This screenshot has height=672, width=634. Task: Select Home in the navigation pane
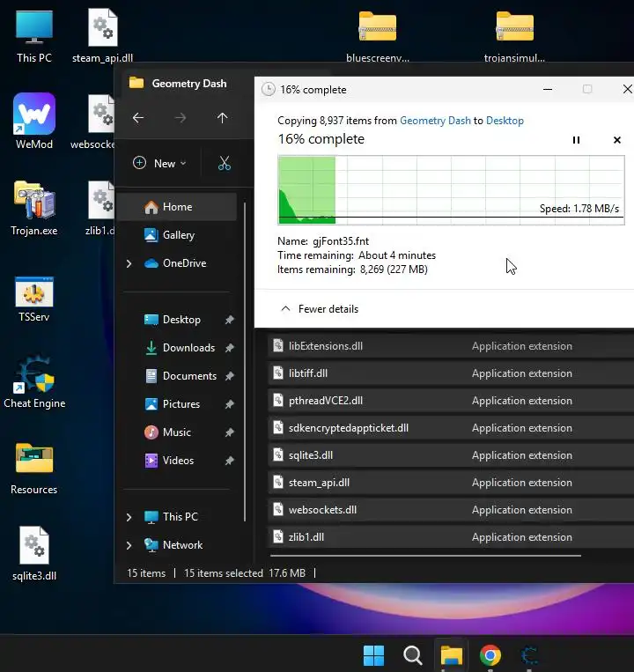176,207
